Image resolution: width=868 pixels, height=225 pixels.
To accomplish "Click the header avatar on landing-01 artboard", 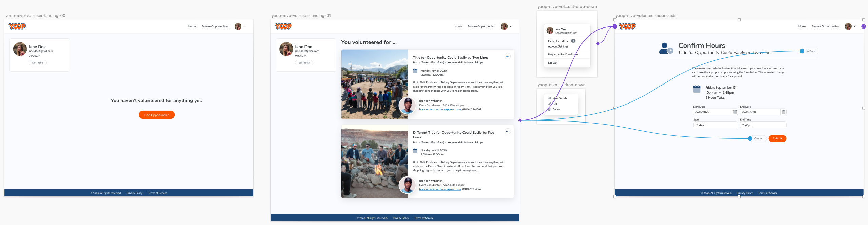I will pos(504,26).
